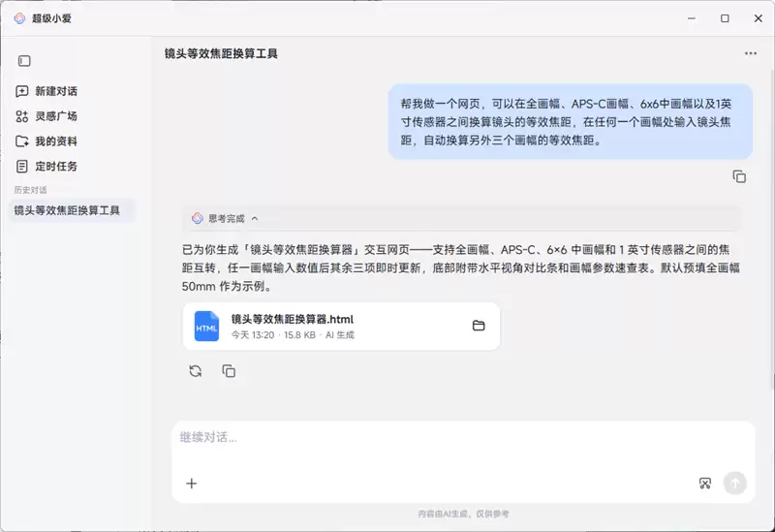Start a new chat via 新建对话
775x532 pixels.
pos(46,91)
